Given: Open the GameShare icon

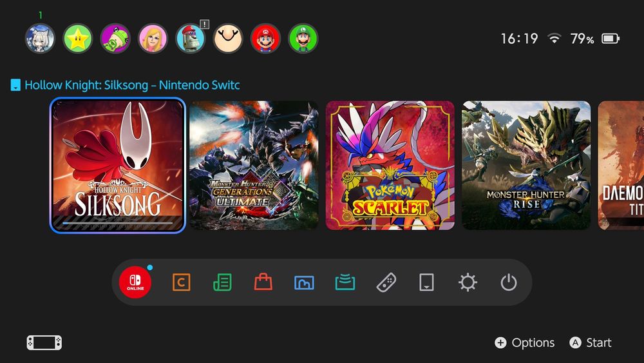Looking at the screenshot, I should pyautogui.click(x=345, y=282).
